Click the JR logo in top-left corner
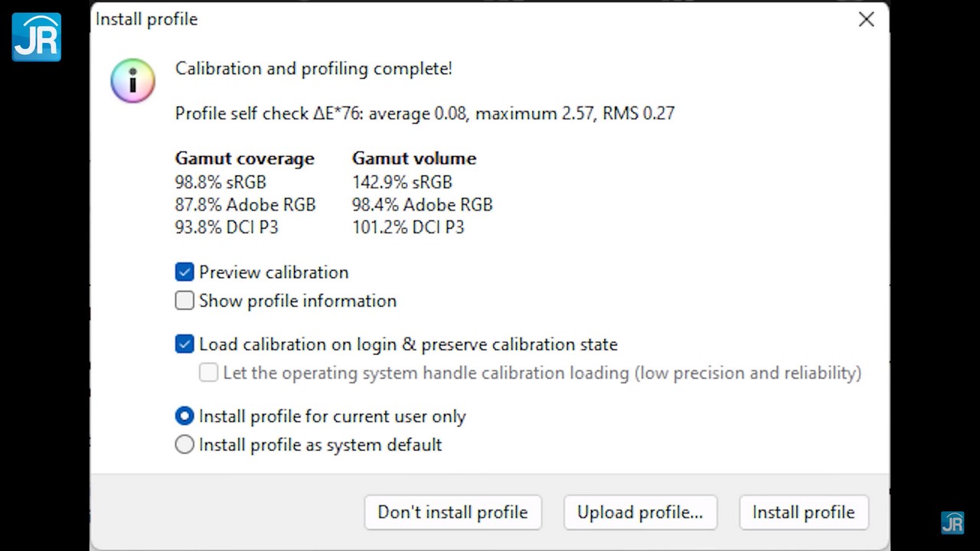980x551 pixels. 36,37
